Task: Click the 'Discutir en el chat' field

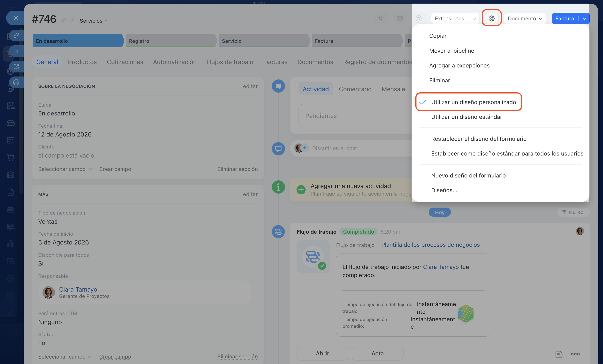Action: point(334,148)
